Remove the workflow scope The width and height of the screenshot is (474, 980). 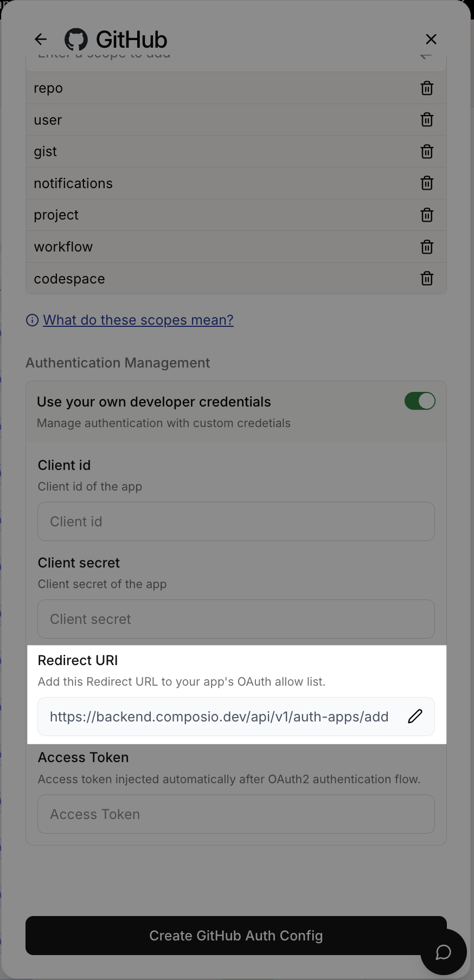coord(427,247)
